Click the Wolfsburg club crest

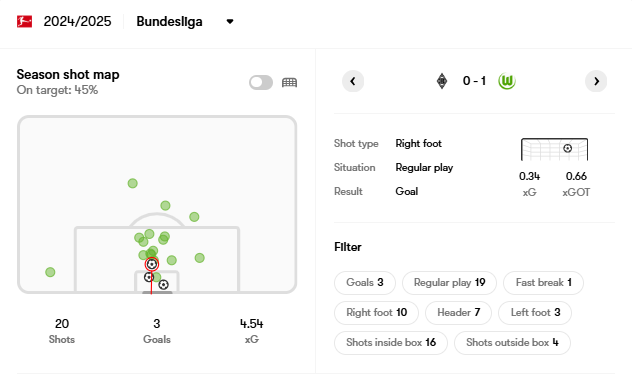[507, 81]
